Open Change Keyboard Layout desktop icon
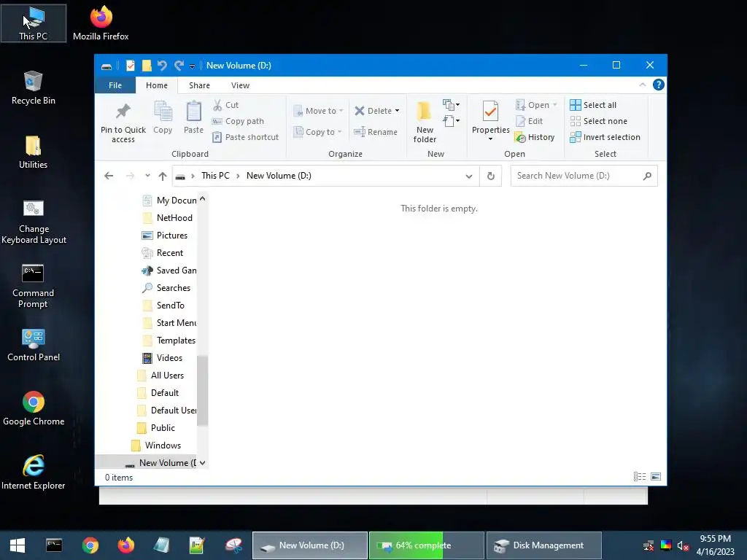The width and height of the screenshot is (747, 560). 34,222
